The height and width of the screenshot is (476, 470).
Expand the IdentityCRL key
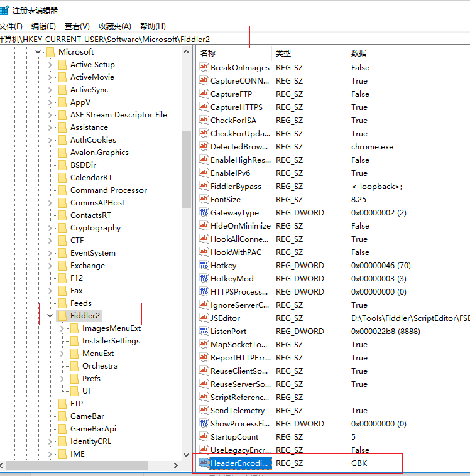[x=50, y=441]
